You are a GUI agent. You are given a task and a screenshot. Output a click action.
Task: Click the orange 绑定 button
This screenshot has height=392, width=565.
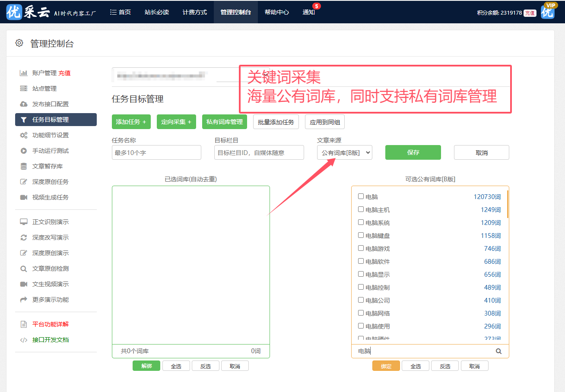point(386,366)
